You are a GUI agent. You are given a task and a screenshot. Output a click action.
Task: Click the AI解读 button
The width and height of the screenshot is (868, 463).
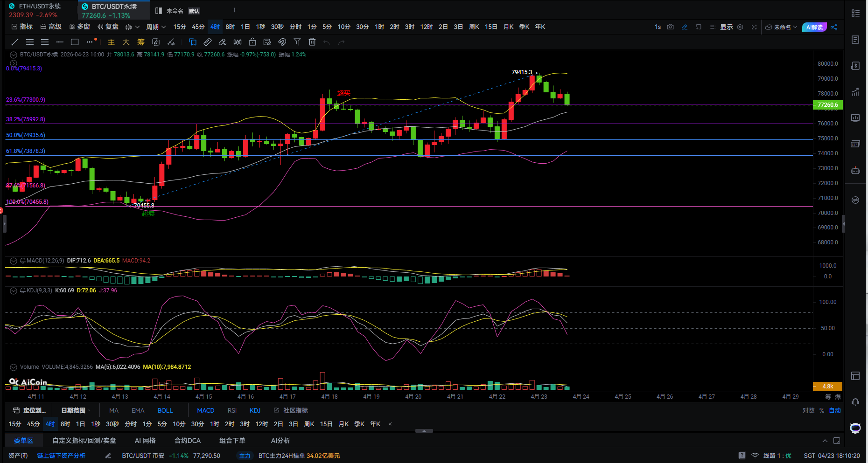pyautogui.click(x=814, y=27)
